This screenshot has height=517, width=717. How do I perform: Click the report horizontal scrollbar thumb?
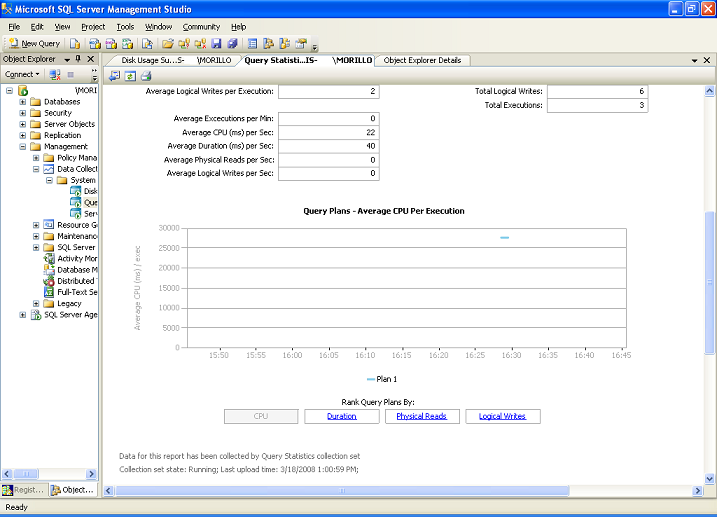pyautogui.click(x=342, y=490)
